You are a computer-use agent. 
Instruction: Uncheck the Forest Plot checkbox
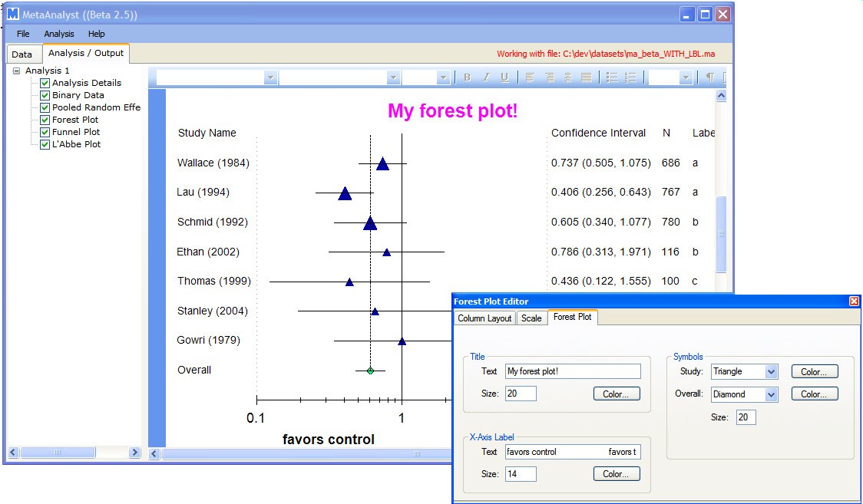pos(45,120)
